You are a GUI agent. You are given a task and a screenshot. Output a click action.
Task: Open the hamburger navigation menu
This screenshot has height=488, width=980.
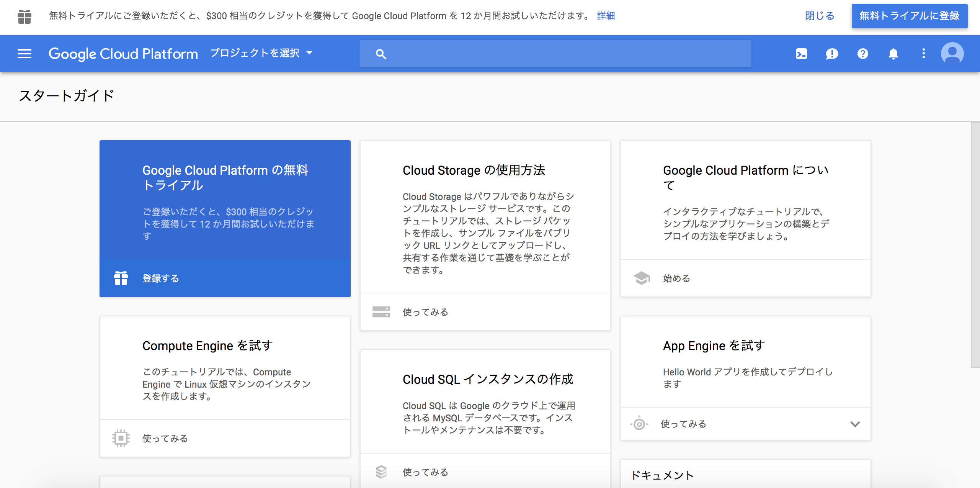24,54
